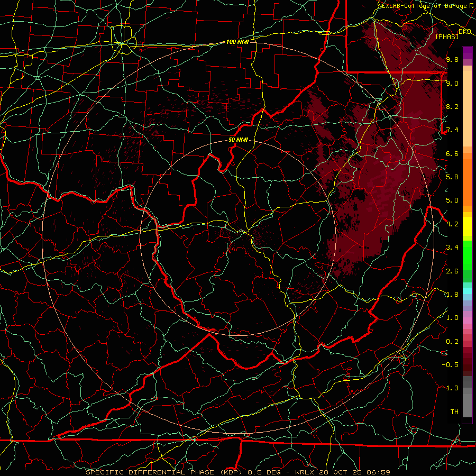
Task: Click the 7.4 color scale value
Action: click(x=452, y=130)
